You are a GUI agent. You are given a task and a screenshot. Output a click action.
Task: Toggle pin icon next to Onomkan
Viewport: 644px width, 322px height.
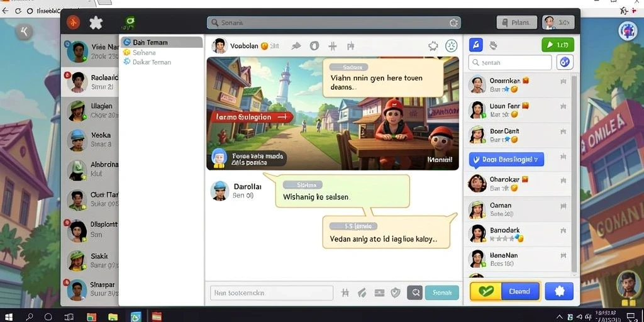tap(563, 82)
